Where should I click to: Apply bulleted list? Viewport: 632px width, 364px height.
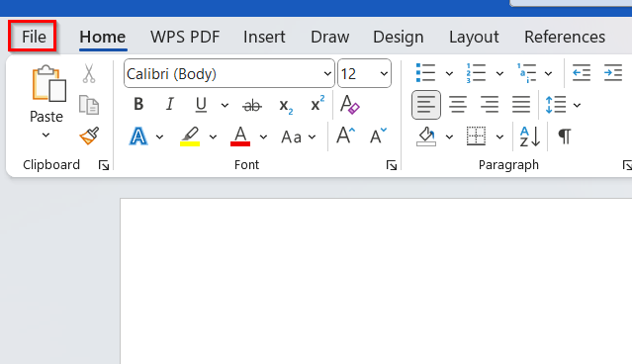tap(425, 73)
